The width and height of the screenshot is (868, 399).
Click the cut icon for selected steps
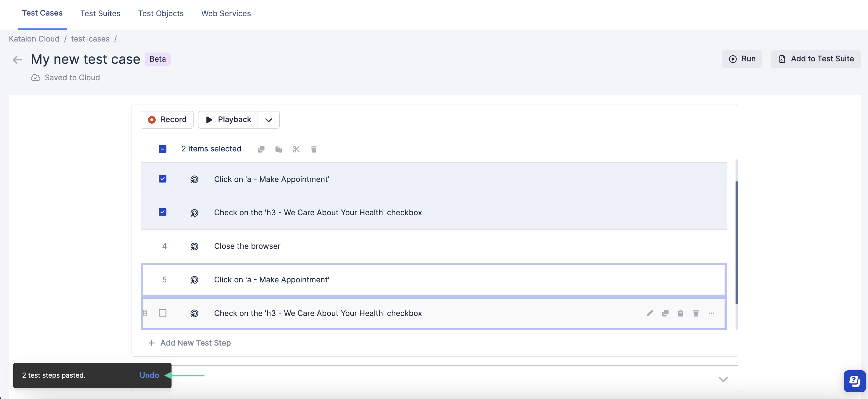click(x=296, y=149)
